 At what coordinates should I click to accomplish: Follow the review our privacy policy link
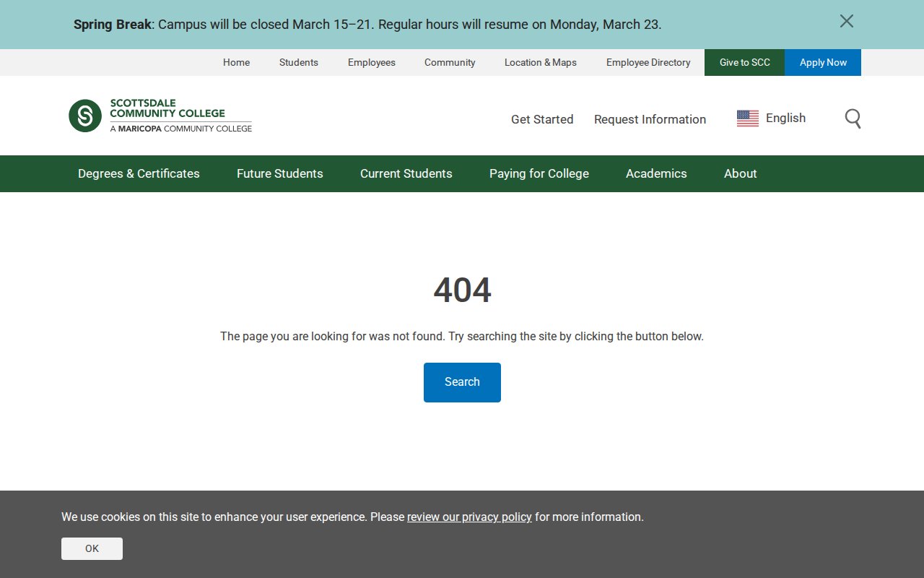469,517
